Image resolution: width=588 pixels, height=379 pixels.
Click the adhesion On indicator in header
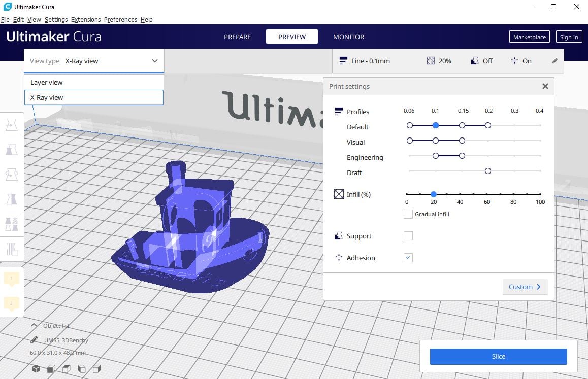tap(521, 61)
